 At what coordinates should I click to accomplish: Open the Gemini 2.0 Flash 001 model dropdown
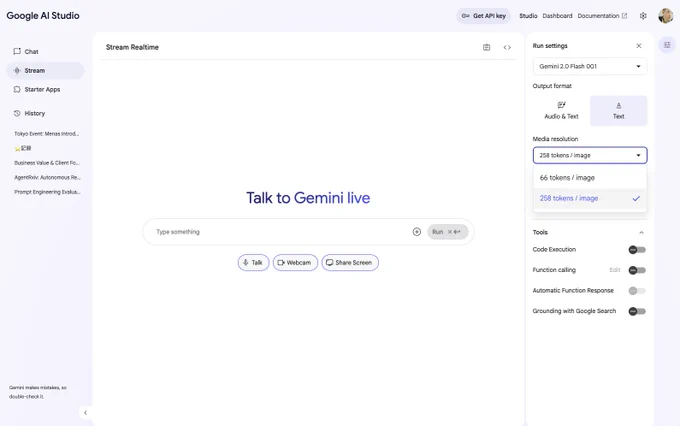(x=590, y=66)
